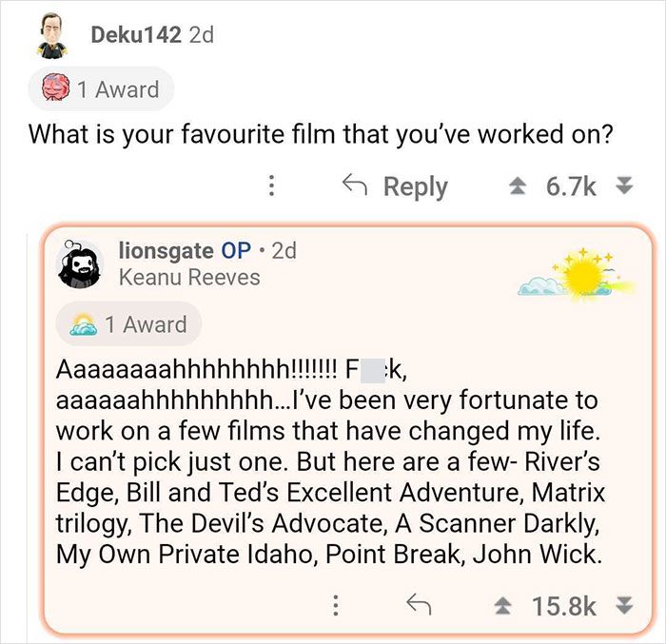Click the OP label next to lionsgate
The image size is (666, 644).
tap(236, 250)
